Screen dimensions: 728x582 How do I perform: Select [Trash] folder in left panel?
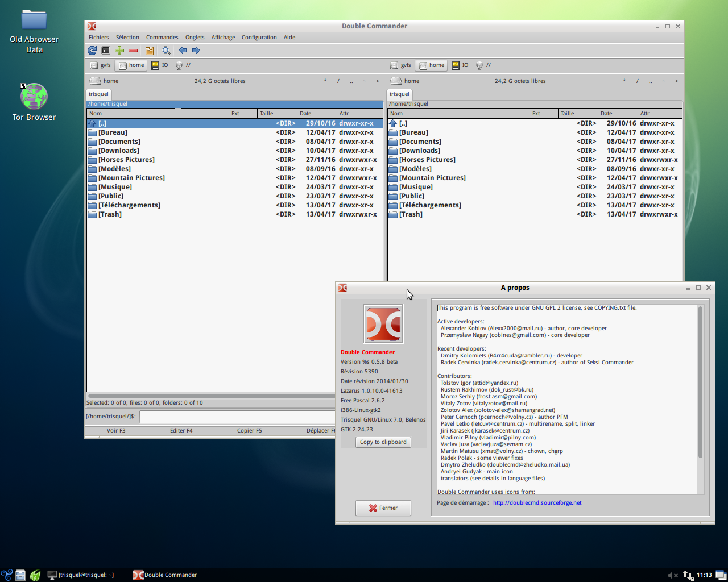[x=234, y=214]
